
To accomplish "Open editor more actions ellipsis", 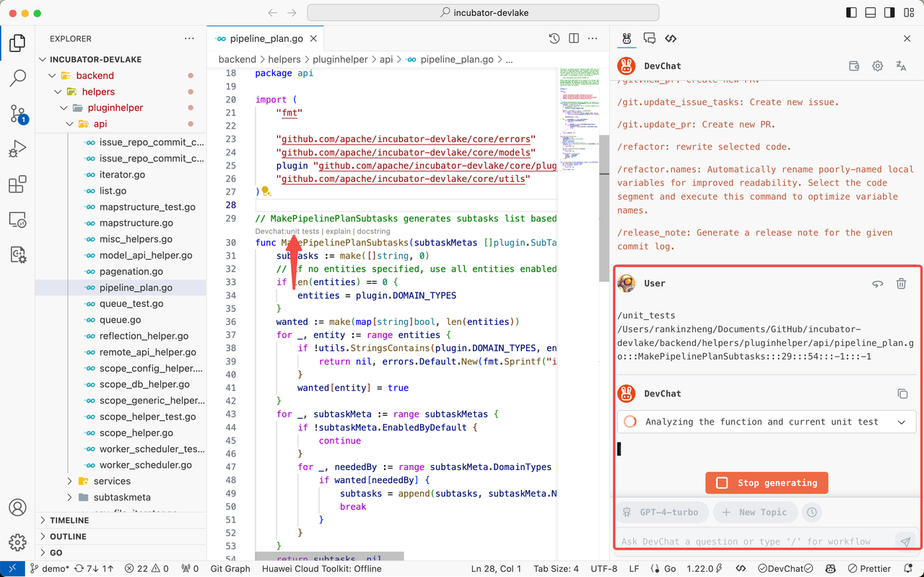I will click(594, 39).
